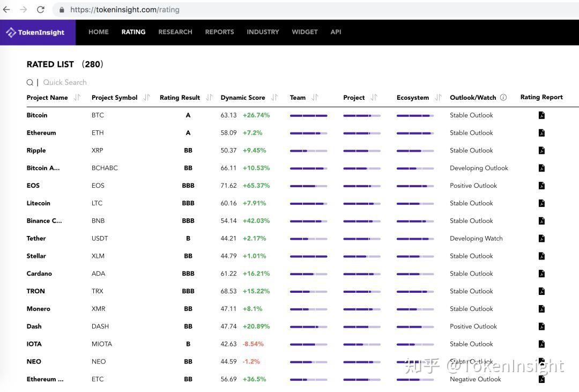
Task: Open Ethereum's PDF rating report
Action: click(541, 132)
